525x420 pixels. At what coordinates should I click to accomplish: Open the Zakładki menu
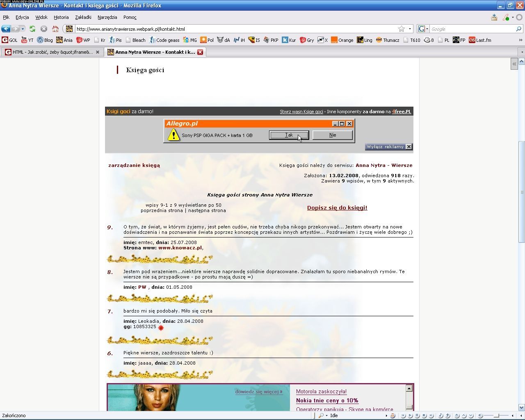[x=83, y=17]
